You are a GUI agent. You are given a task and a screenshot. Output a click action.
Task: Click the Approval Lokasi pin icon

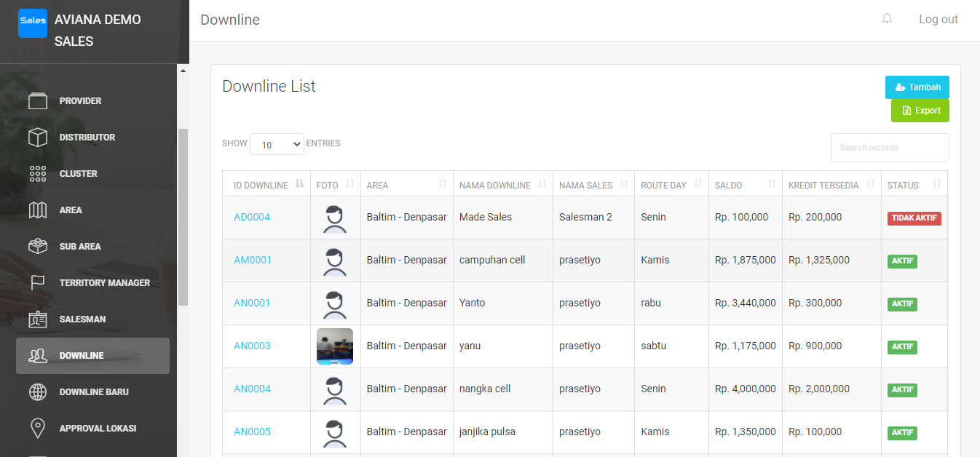click(38, 429)
